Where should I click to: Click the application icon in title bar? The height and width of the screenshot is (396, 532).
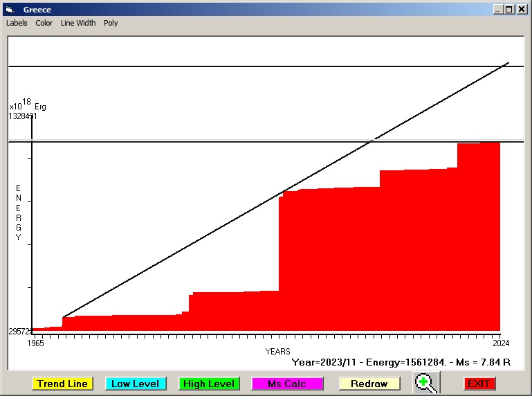click(10, 10)
